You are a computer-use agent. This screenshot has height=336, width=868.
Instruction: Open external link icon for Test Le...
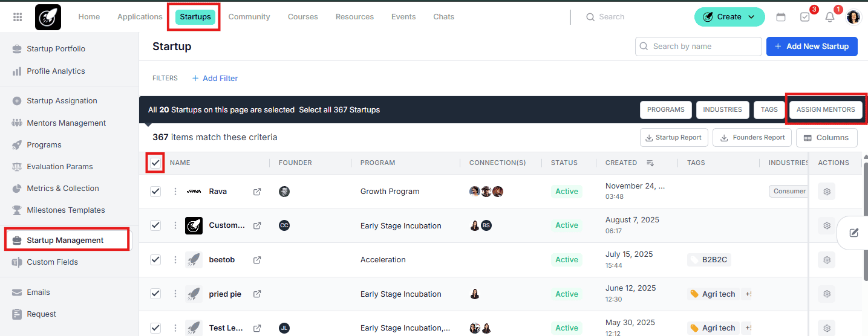tap(257, 328)
